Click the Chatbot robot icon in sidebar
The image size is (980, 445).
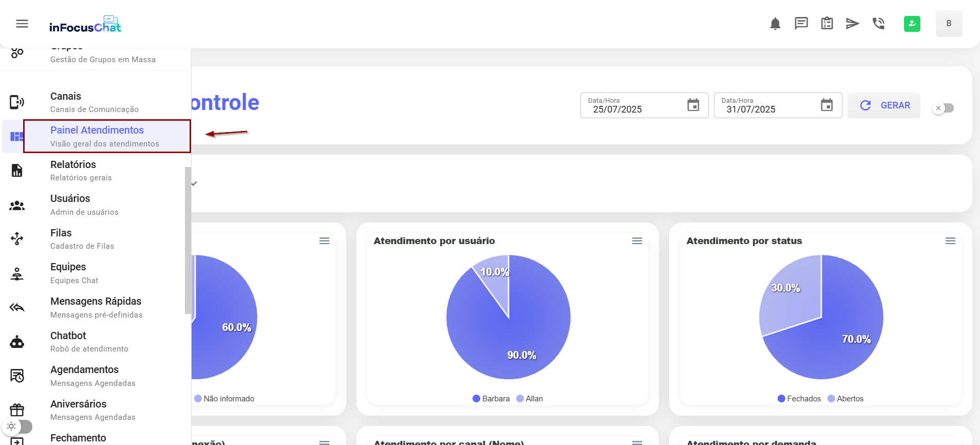click(x=17, y=342)
